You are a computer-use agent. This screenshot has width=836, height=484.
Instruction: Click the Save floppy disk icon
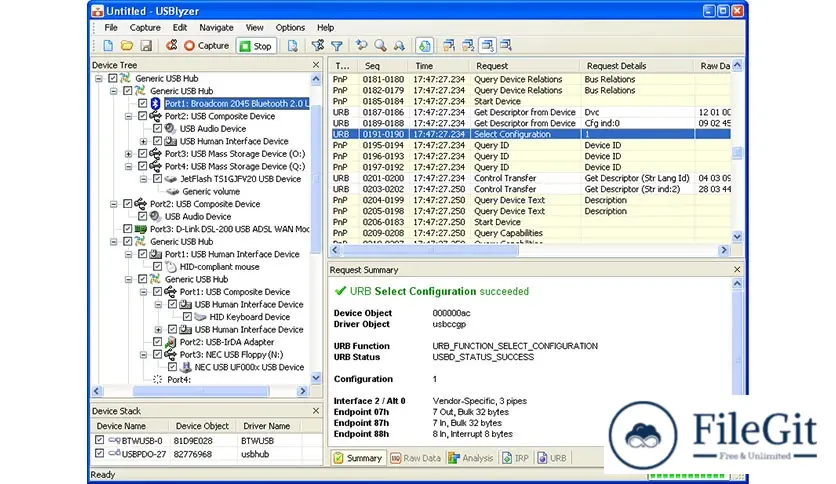click(146, 46)
